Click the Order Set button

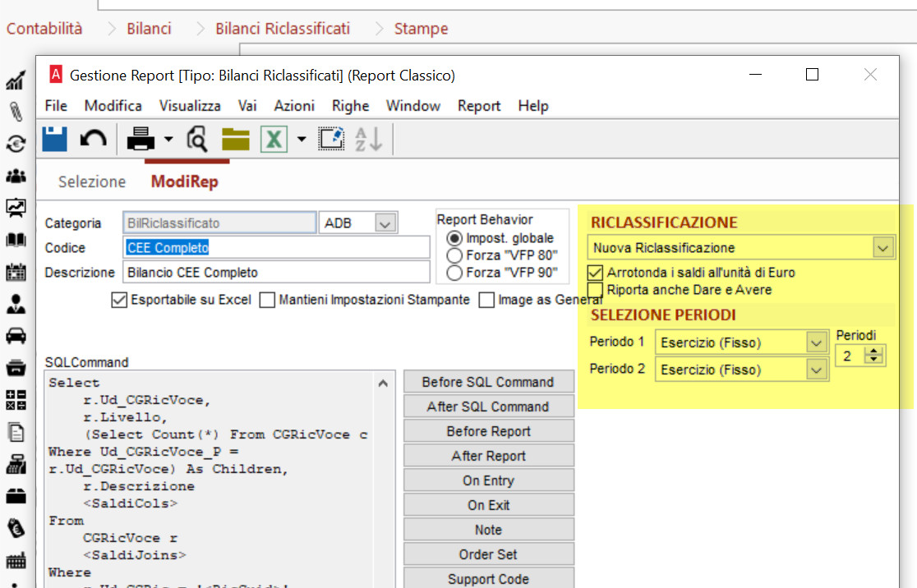pos(488,554)
